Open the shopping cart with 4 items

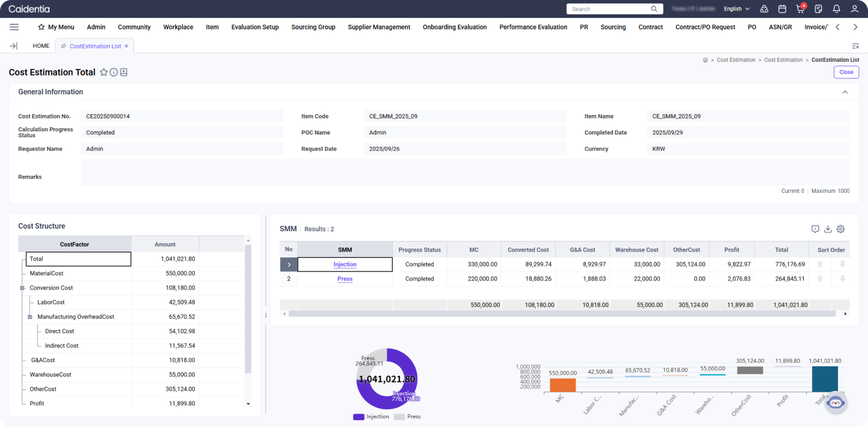pos(800,9)
